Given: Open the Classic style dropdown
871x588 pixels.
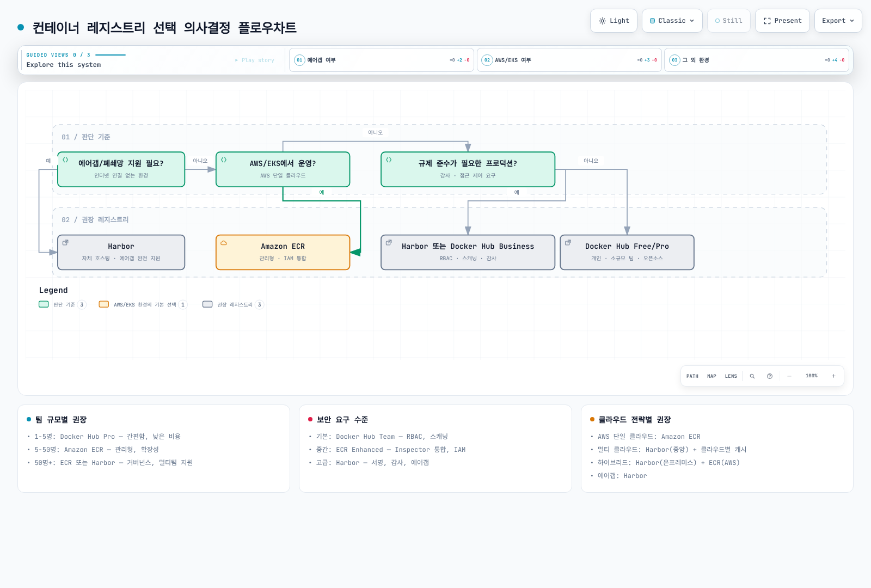Looking at the screenshot, I should tap(672, 21).
